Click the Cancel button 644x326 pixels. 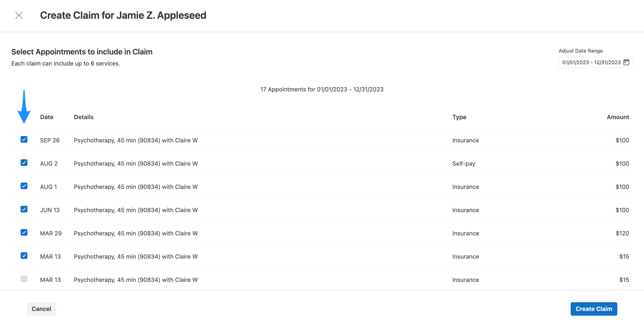click(x=41, y=309)
